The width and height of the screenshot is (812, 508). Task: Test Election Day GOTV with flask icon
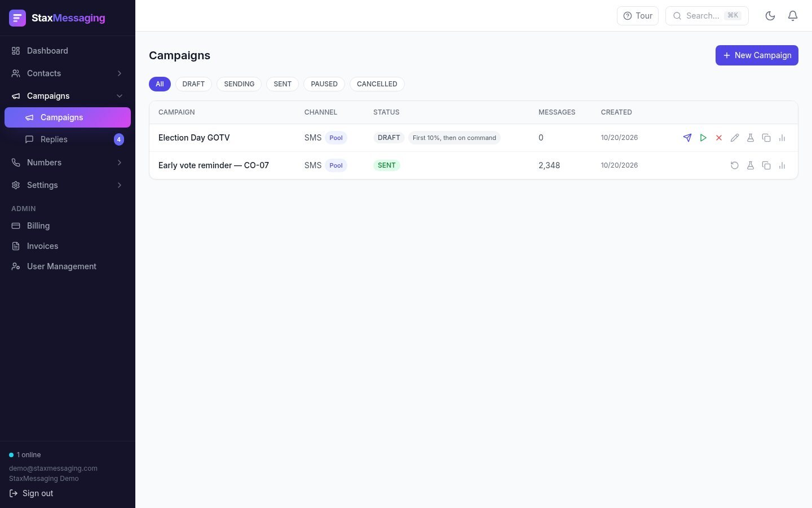click(751, 138)
